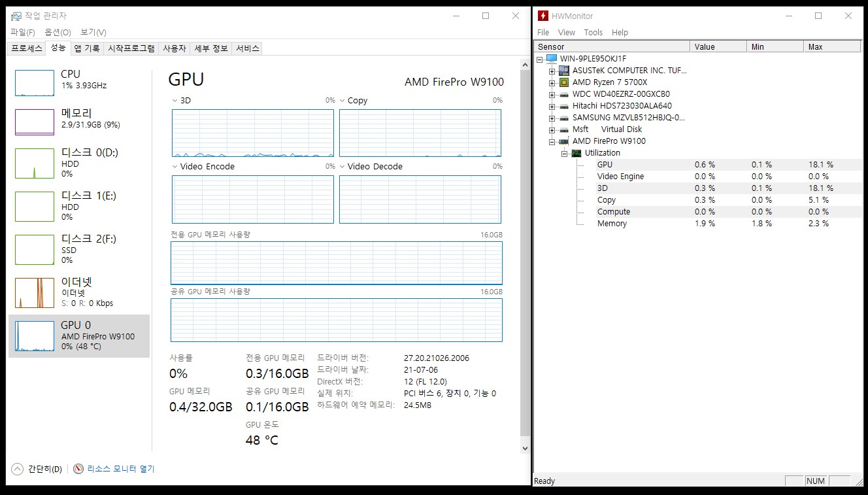Switch to the 사용자 tab
Screen dimensions: 868x495
click(x=175, y=48)
